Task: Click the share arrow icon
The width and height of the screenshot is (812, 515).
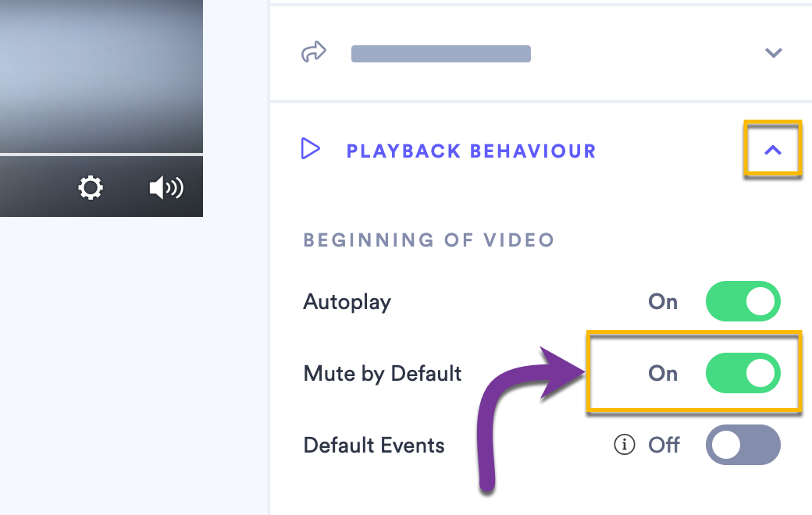Action: 313,53
